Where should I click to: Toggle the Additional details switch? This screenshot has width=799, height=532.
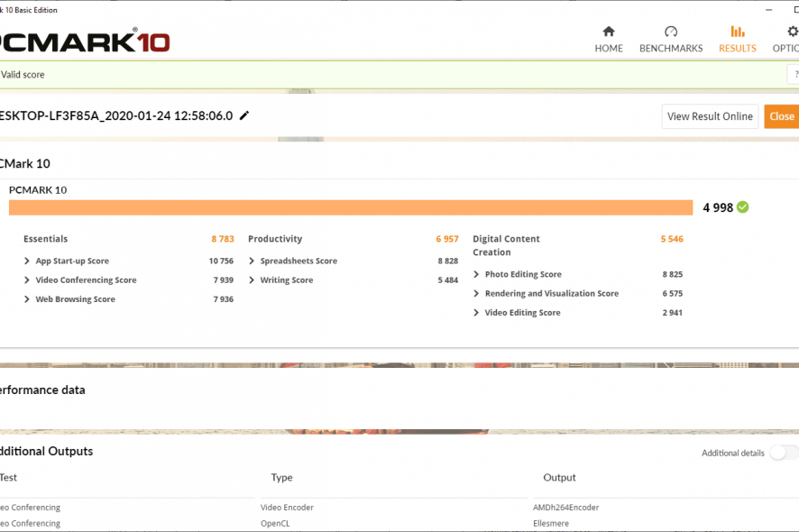pos(785,453)
